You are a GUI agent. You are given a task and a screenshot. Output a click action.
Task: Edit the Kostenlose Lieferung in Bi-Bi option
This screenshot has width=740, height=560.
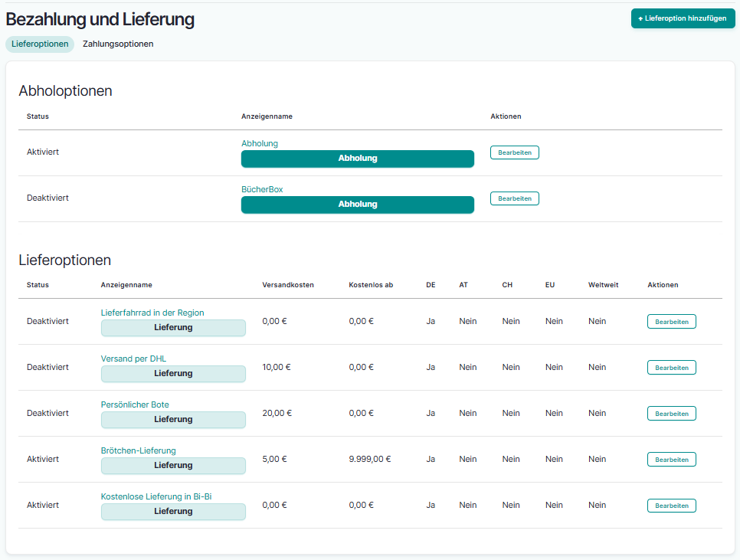[671, 506]
